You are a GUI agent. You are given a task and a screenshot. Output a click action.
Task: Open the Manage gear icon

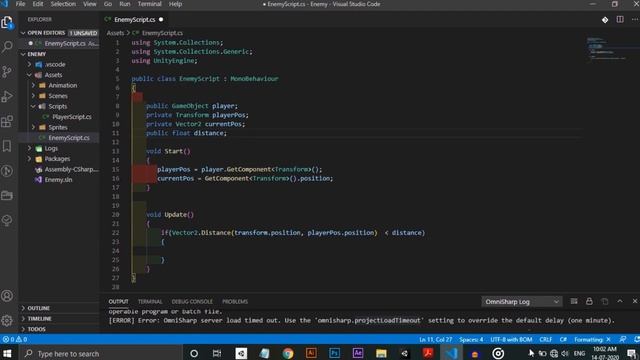7,320
